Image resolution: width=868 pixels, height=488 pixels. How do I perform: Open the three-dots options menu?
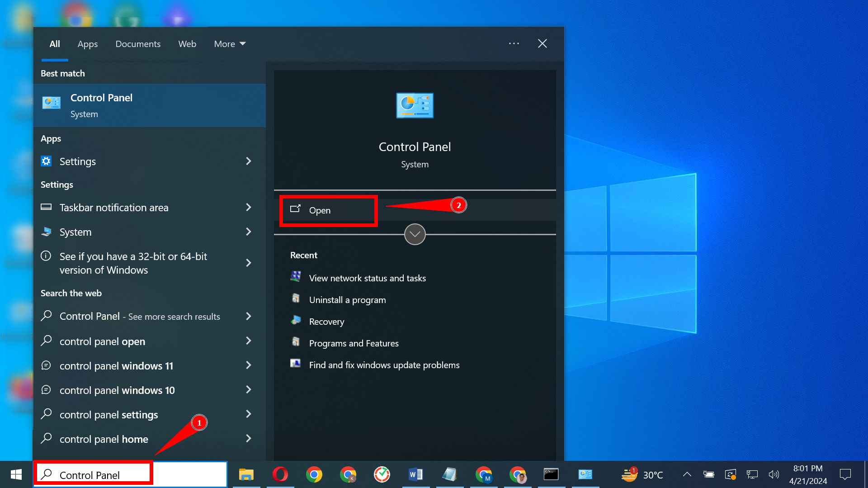514,43
